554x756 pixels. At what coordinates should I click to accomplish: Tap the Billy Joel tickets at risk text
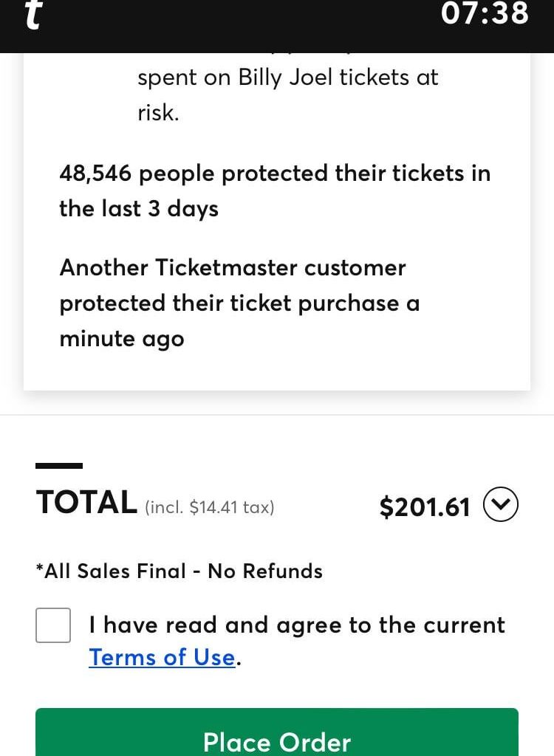(x=287, y=78)
